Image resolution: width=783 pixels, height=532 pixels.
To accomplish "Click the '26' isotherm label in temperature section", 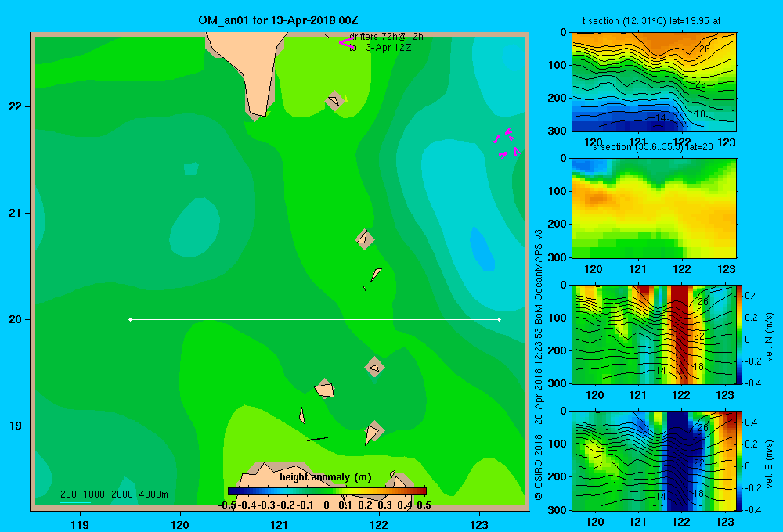I will (705, 49).
